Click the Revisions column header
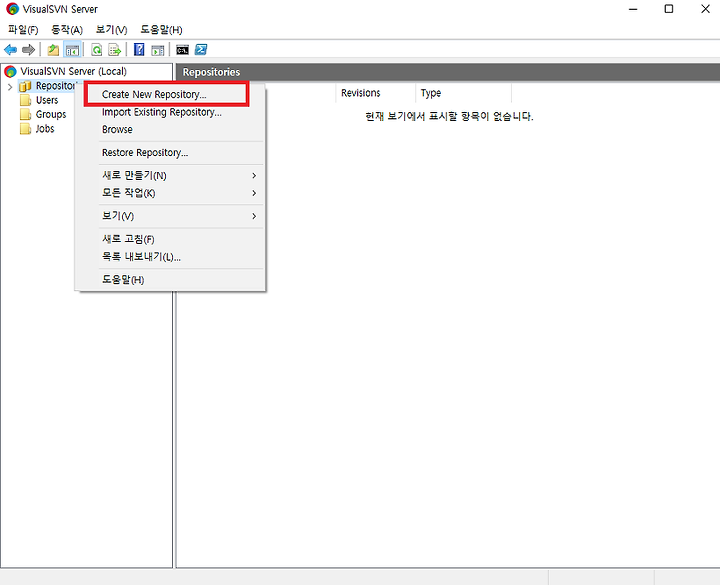Image resolution: width=720 pixels, height=585 pixels. 376,93
